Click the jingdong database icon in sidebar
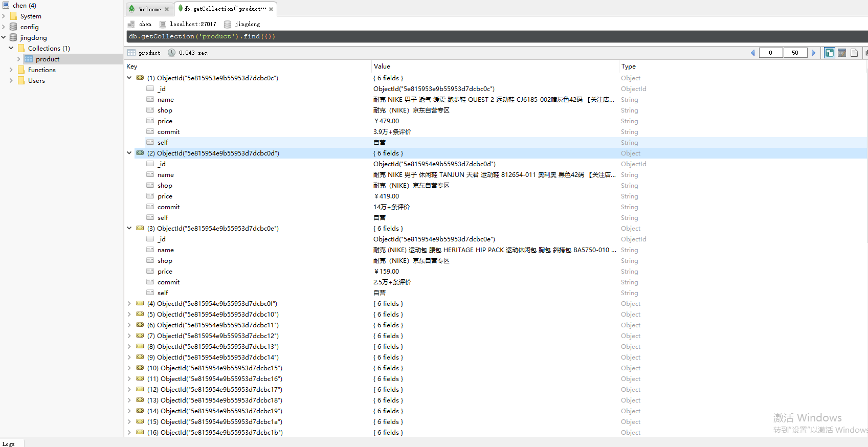 click(x=13, y=37)
